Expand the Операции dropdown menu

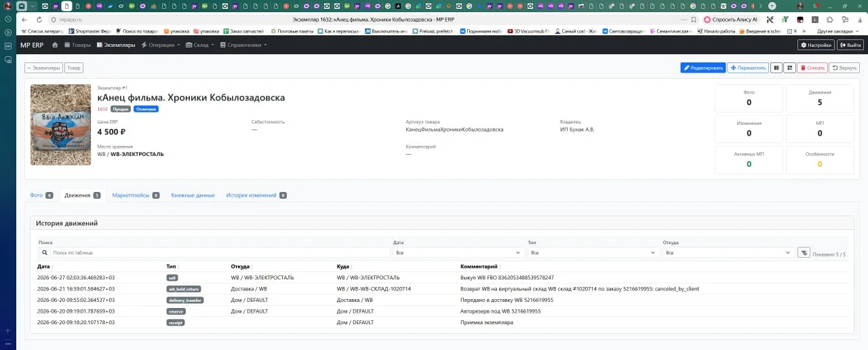160,45
